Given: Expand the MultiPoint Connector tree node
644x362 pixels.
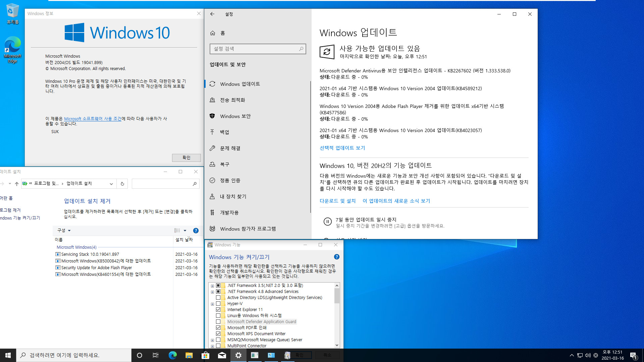Looking at the screenshot, I should tap(212, 346).
